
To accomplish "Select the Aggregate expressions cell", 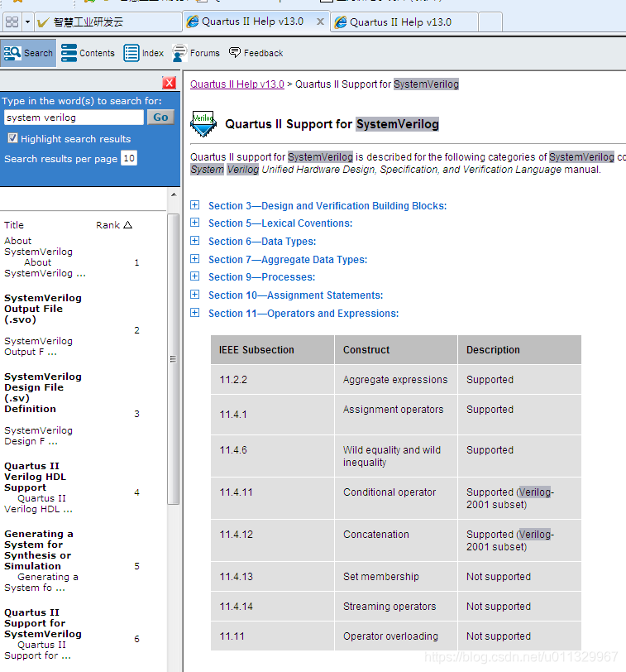I will click(396, 380).
